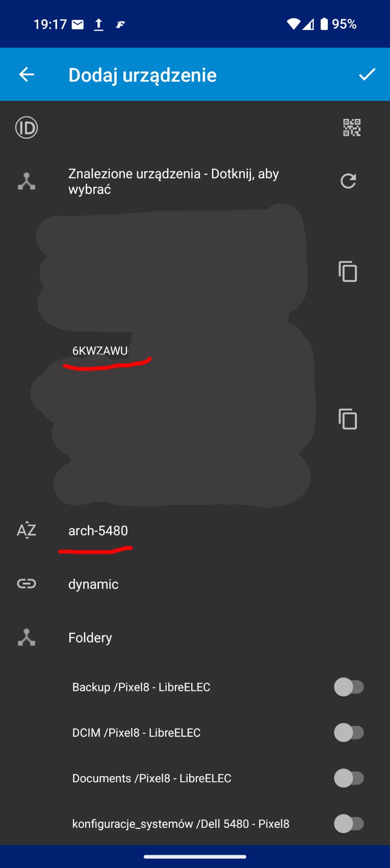Select the discovered device 6KWZAWU
This screenshot has height=868, width=390.
point(100,351)
